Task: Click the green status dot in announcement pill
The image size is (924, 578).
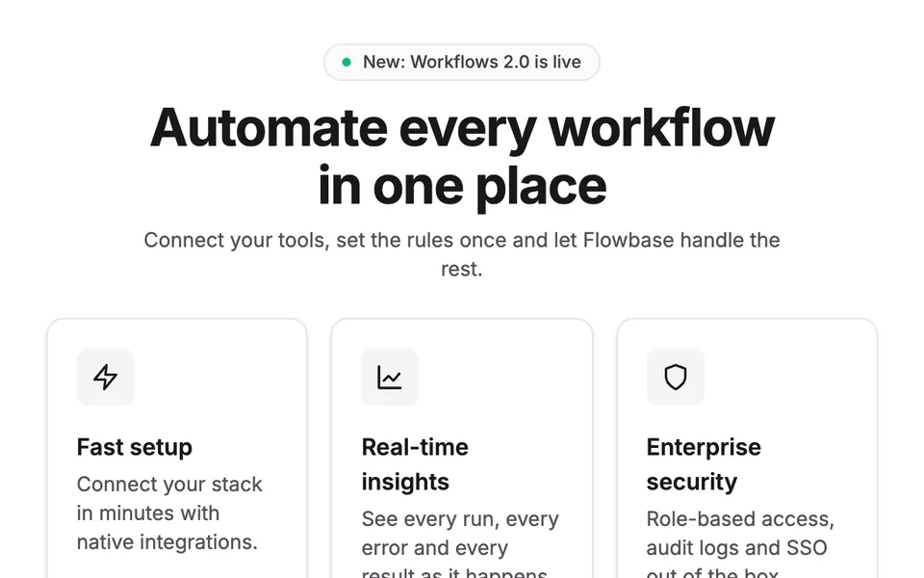Action: click(x=346, y=62)
